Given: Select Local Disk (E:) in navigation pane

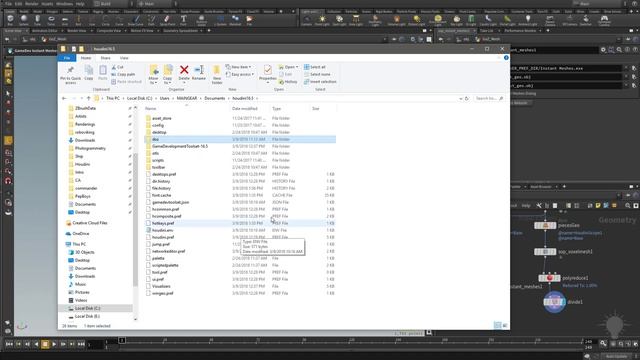Looking at the screenshot, I should click(x=87, y=316).
